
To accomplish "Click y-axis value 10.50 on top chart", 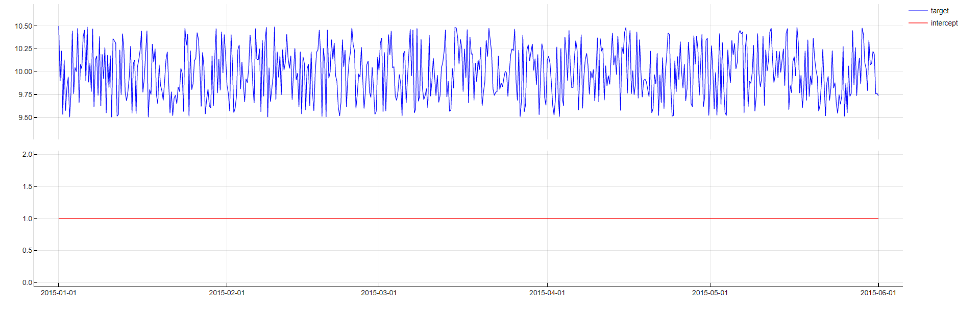I will (x=23, y=26).
